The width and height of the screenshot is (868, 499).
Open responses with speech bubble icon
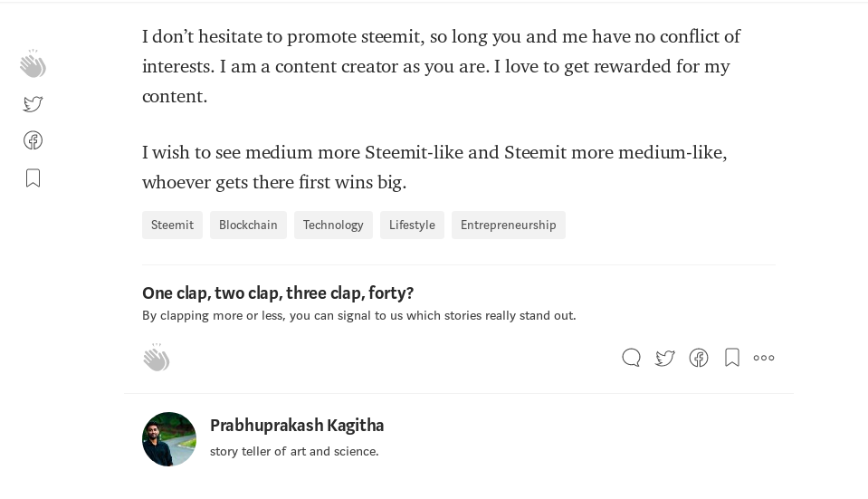tap(631, 358)
